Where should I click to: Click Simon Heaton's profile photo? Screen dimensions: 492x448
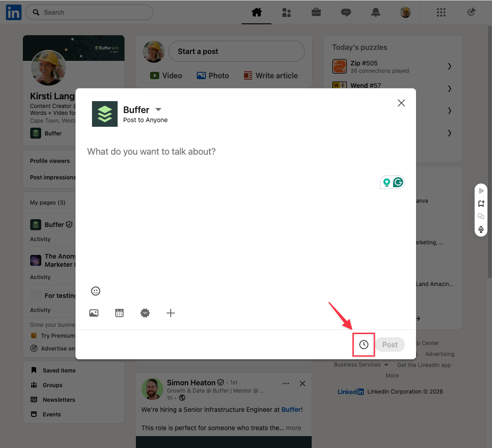152,389
